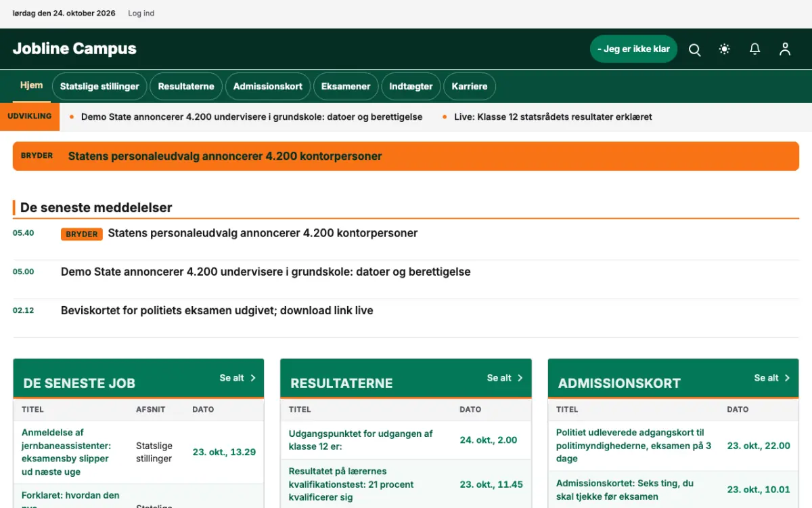This screenshot has height=508, width=812.
Task: Open 05.40 announcement about kontorpersoner
Action: [x=263, y=233]
